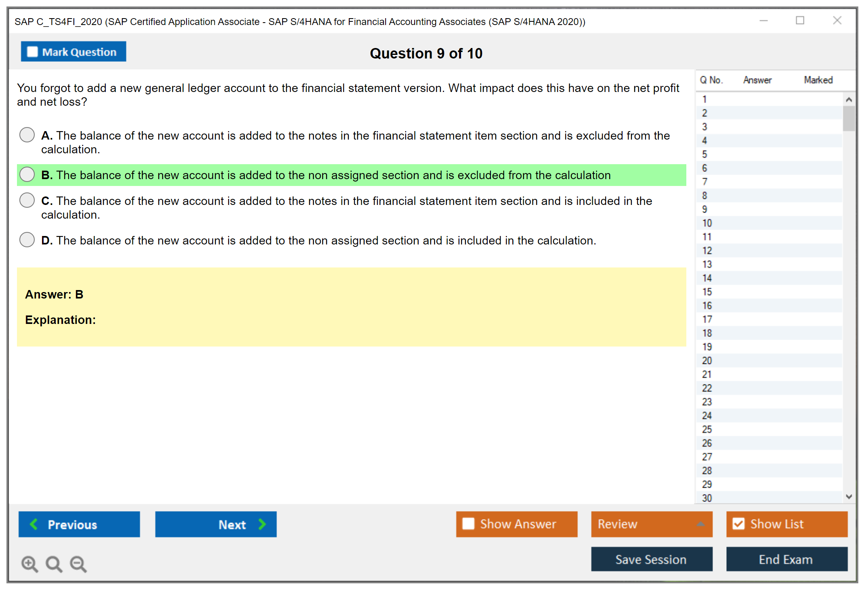Viewport: 868px width, 593px height.
Task: Expand the Review dropdown menu
Action: pos(700,524)
